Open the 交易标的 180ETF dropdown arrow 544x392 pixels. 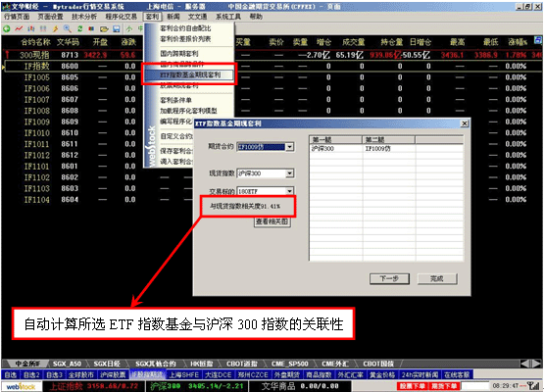click(x=289, y=191)
